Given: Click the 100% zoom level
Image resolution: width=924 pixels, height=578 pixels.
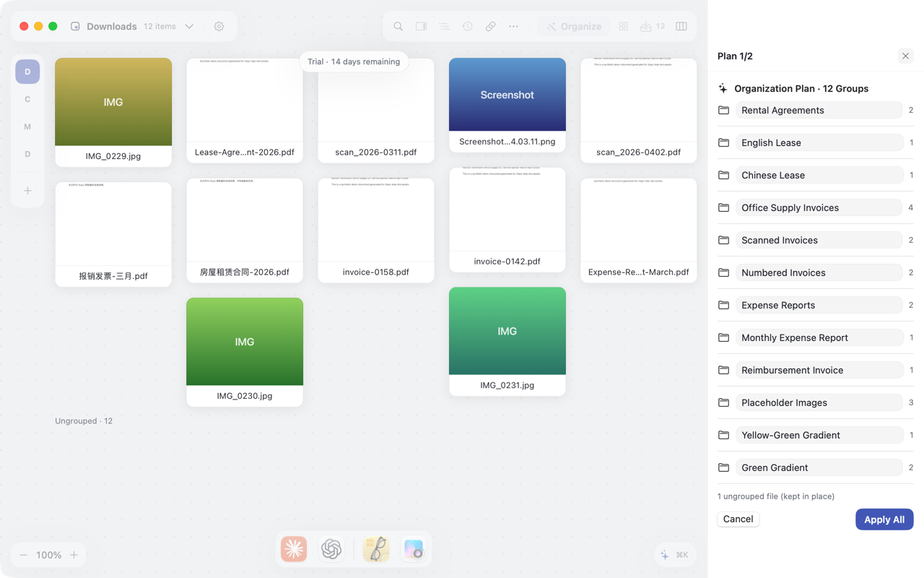Looking at the screenshot, I should coord(48,555).
